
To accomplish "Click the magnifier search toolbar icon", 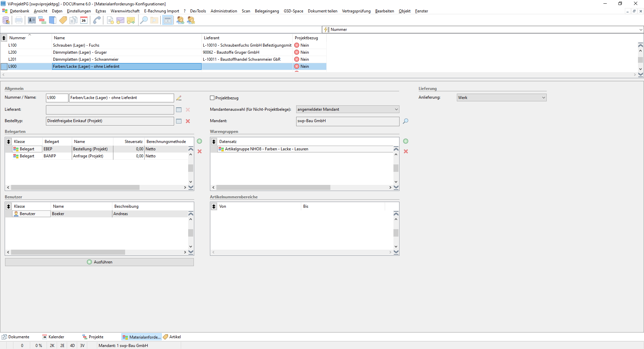I will [x=144, y=20].
